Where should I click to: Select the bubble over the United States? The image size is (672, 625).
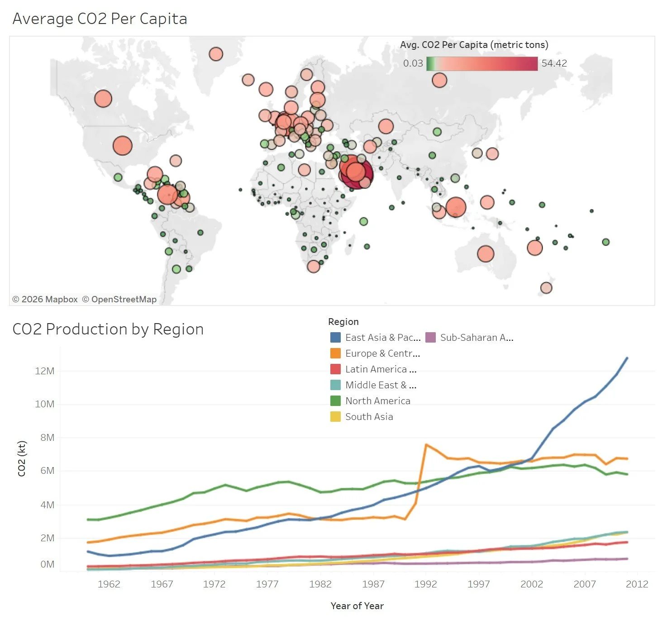tap(122, 146)
